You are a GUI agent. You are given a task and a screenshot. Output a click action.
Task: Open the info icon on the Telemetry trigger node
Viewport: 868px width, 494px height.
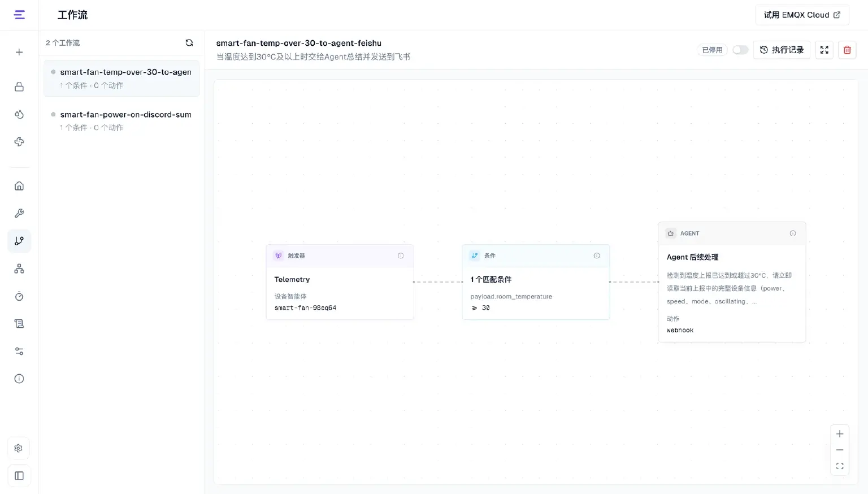coord(401,255)
